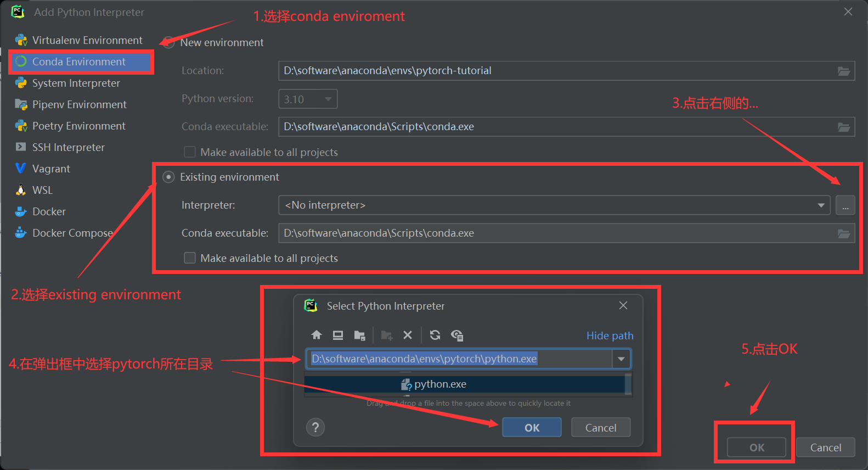The image size is (868, 470).
Task: Select Conda Environment in sidebar
Action: [x=81, y=61]
